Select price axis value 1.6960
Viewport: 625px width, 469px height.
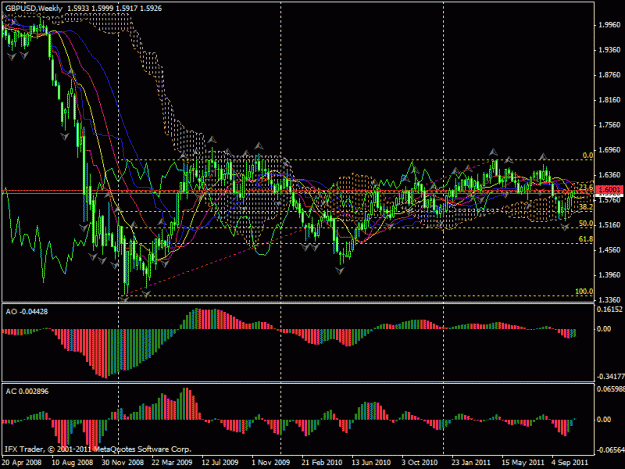pyautogui.click(x=610, y=150)
